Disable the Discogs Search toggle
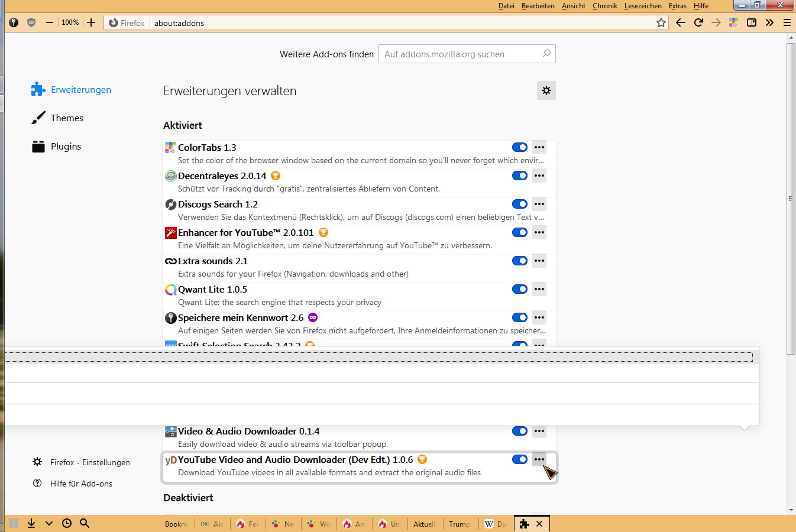The width and height of the screenshot is (796, 532). click(x=520, y=204)
